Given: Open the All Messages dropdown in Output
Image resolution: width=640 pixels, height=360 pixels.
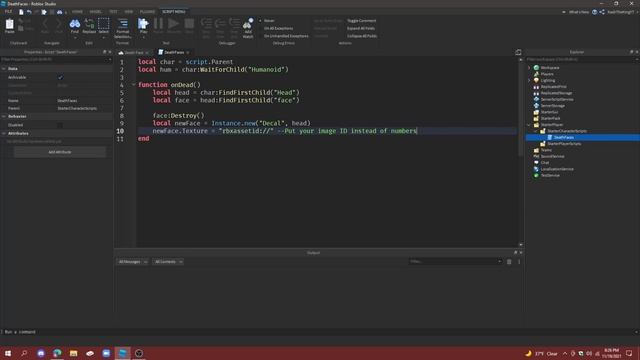Looking at the screenshot, I should 133,262.
